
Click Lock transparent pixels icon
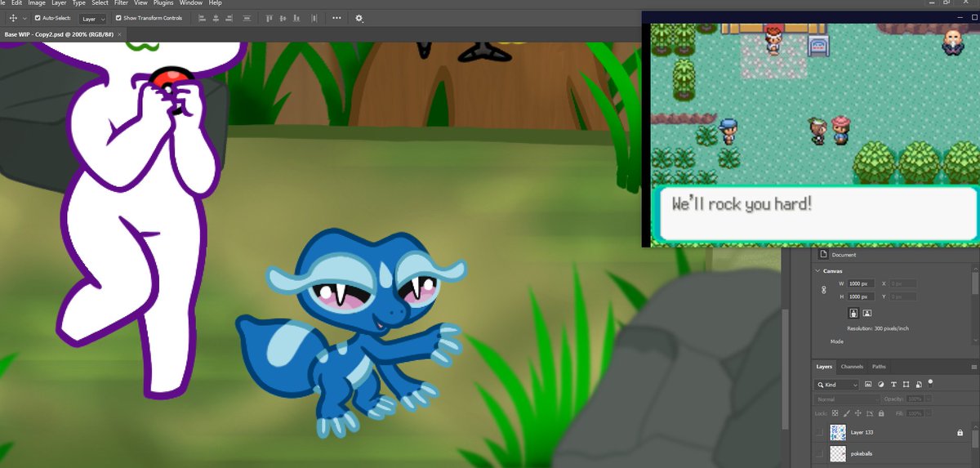click(x=835, y=413)
